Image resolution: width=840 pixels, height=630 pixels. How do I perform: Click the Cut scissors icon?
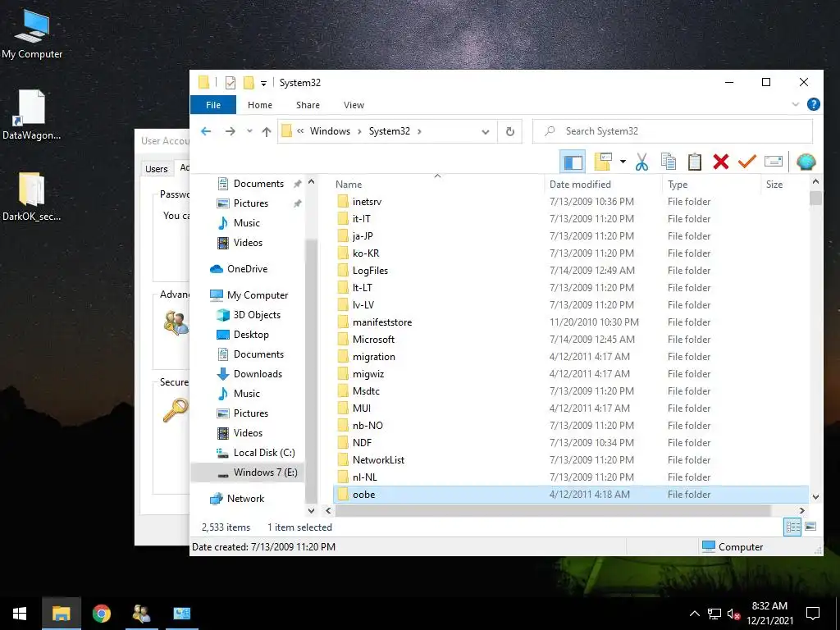coord(641,162)
